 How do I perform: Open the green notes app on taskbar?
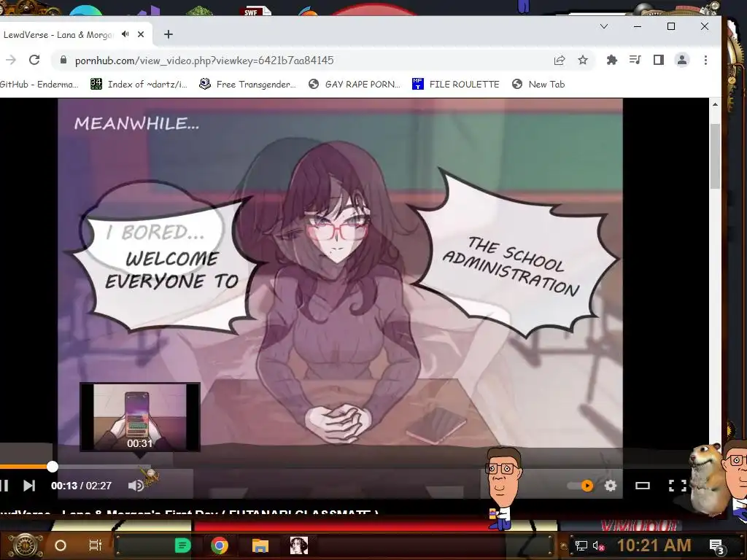point(183,545)
